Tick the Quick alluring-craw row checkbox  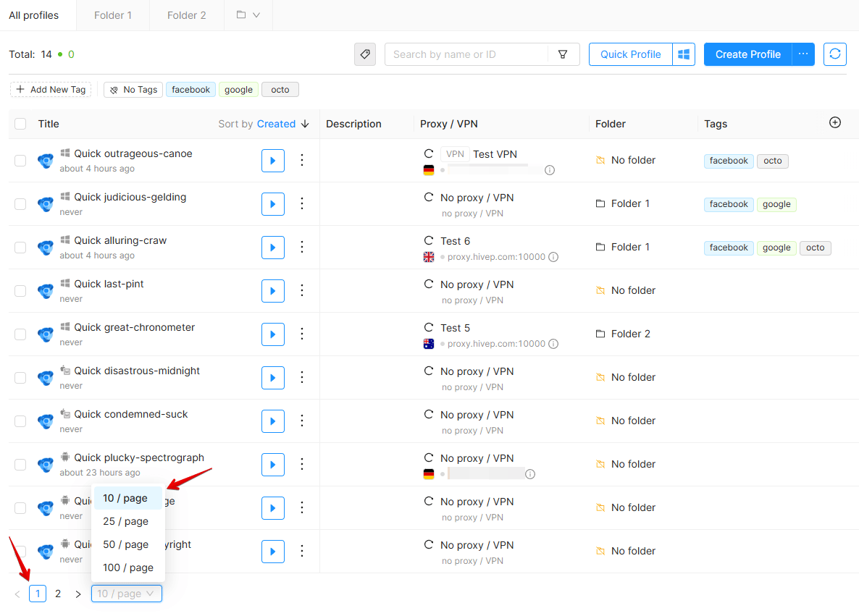coord(20,248)
